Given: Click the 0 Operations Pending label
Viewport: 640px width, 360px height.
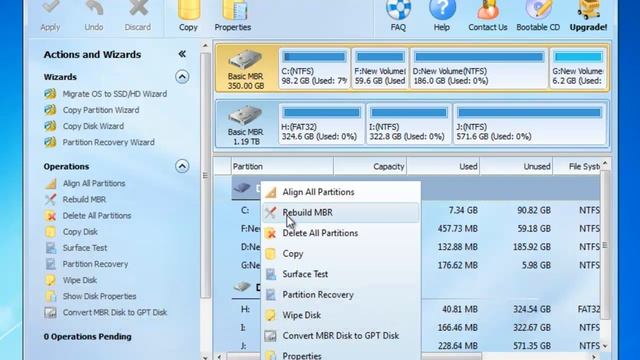Looking at the screenshot, I should pos(88,337).
